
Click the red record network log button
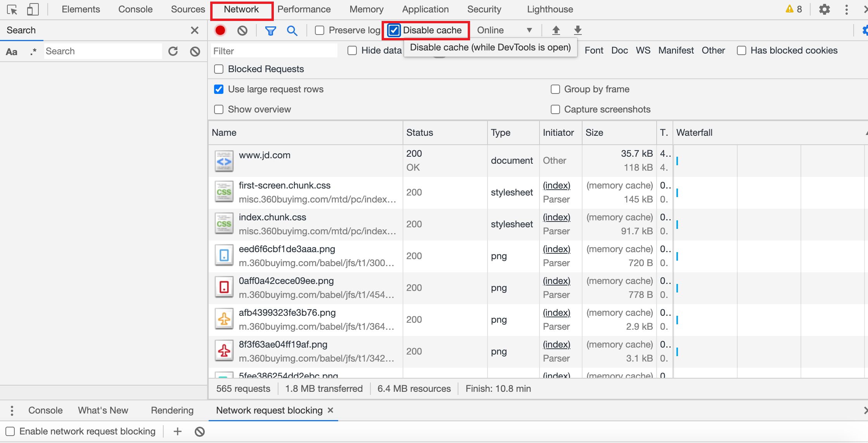point(220,30)
